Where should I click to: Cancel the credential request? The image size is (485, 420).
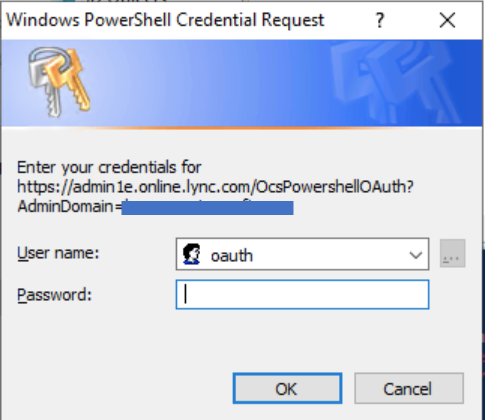pos(409,388)
